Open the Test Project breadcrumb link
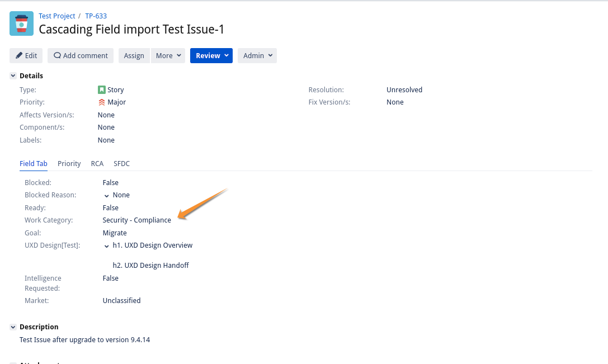 pos(56,16)
